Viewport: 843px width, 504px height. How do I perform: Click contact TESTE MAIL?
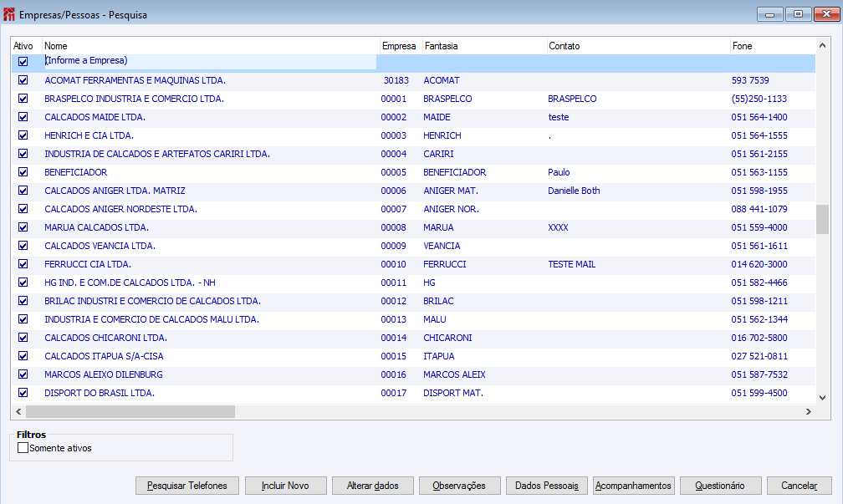pos(571,264)
